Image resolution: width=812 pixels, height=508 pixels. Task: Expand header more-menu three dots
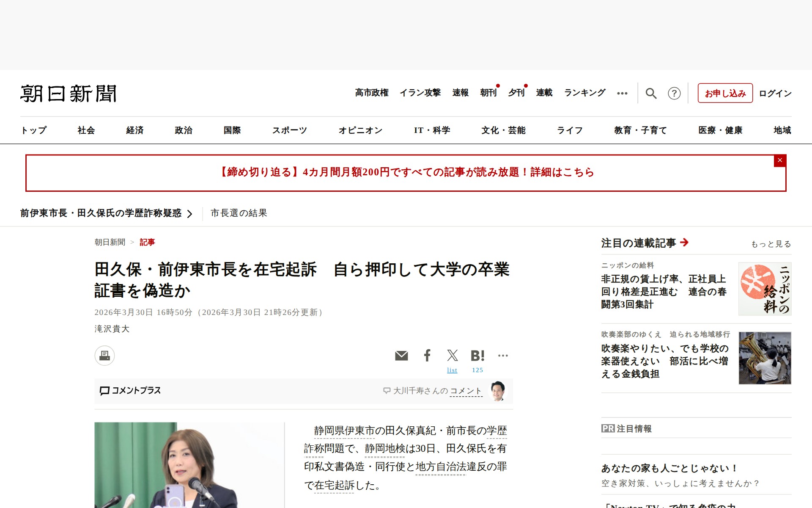(x=622, y=93)
